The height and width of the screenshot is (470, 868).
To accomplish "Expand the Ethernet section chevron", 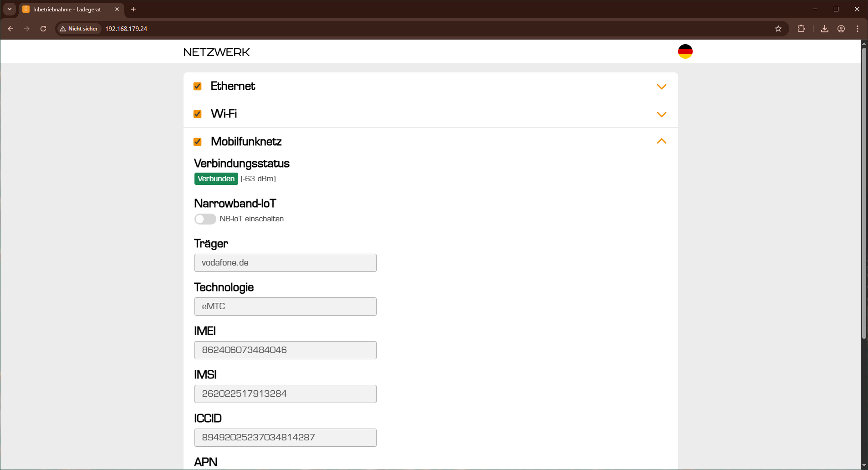I will pos(661,87).
